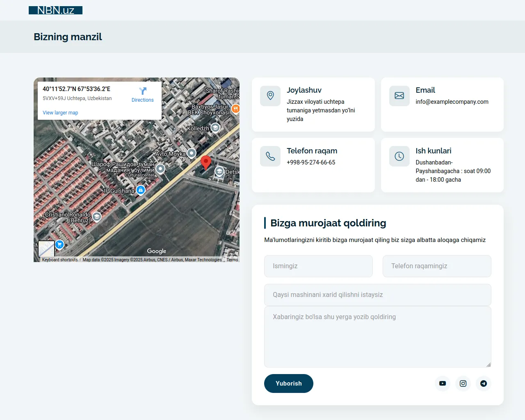Select the IP Gulshana map marker
Screen dimensions: 525x420
coord(141,190)
